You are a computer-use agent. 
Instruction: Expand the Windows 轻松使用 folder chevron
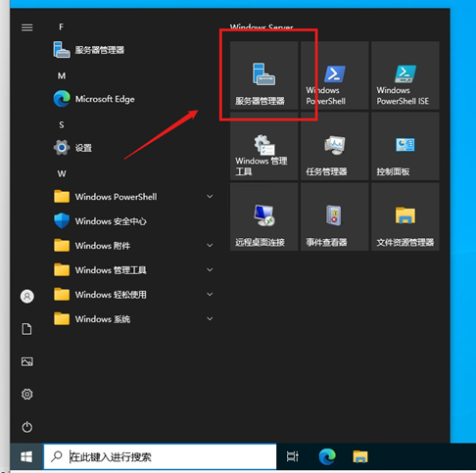click(x=210, y=295)
